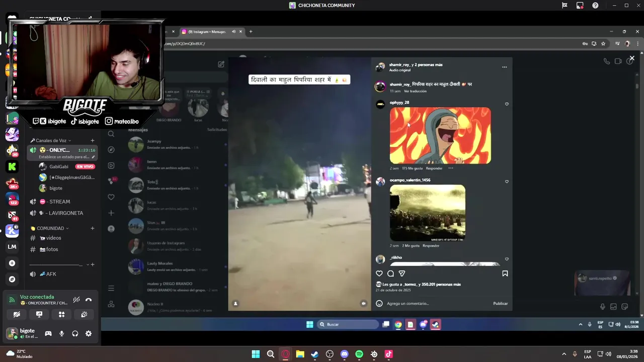Open ophyyy_28 laughing GIF comment
644x362 pixels.
pos(440,135)
